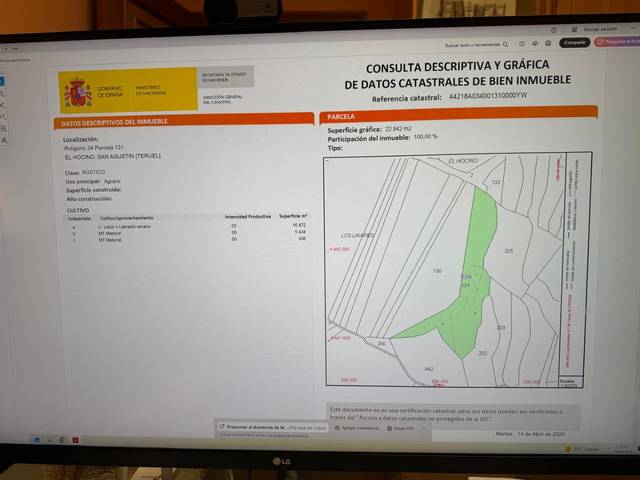Select the second tool icon in left toolbar
640x480 pixels.
coord(2,93)
